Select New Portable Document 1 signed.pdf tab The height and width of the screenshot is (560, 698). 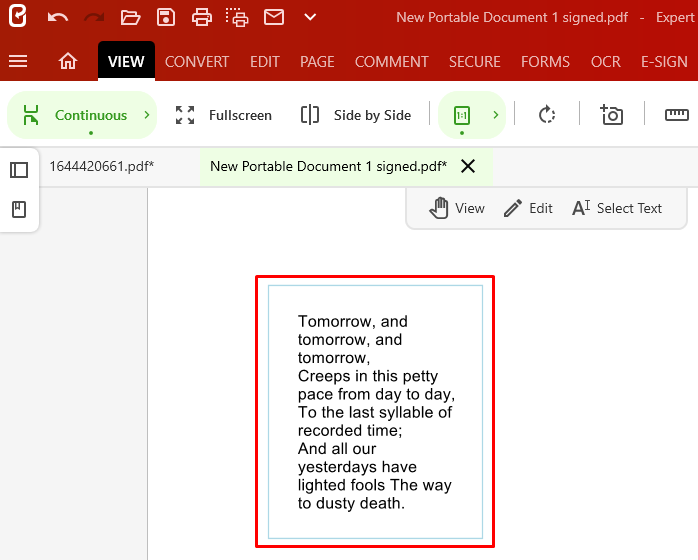(x=329, y=166)
